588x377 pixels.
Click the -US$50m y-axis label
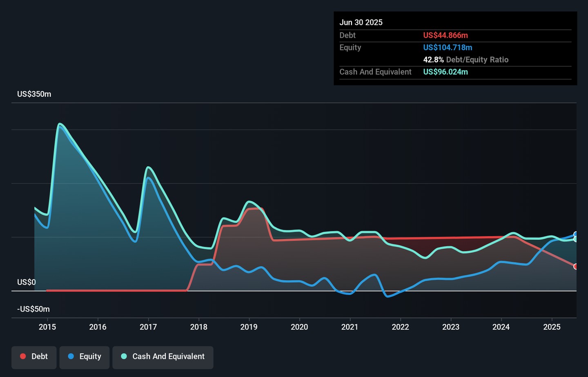(x=33, y=309)
